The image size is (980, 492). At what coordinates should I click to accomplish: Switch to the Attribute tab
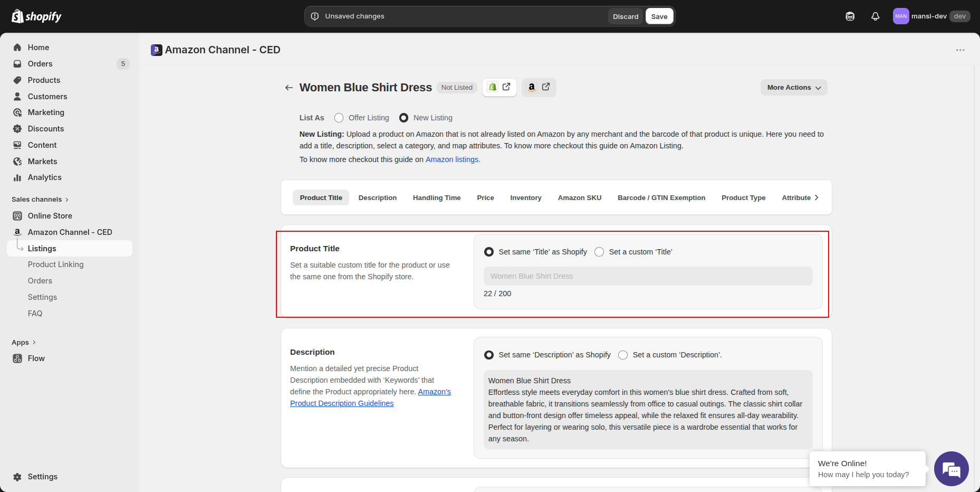click(796, 197)
